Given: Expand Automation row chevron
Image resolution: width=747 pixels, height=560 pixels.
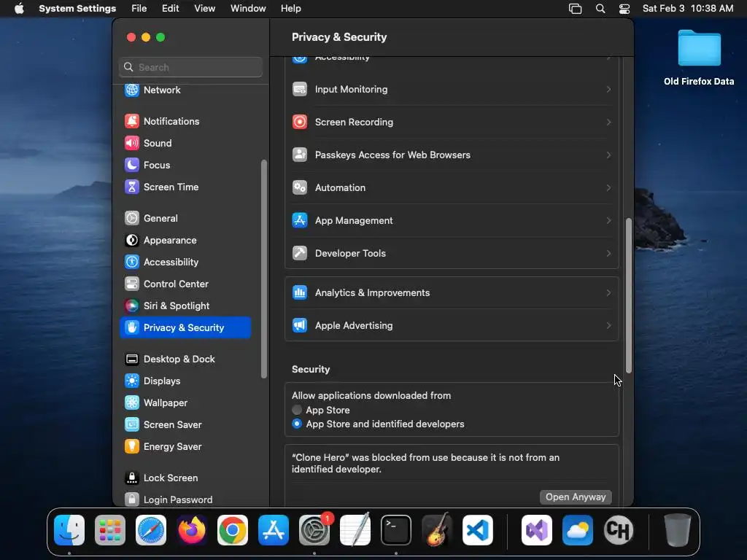Looking at the screenshot, I should 608,187.
